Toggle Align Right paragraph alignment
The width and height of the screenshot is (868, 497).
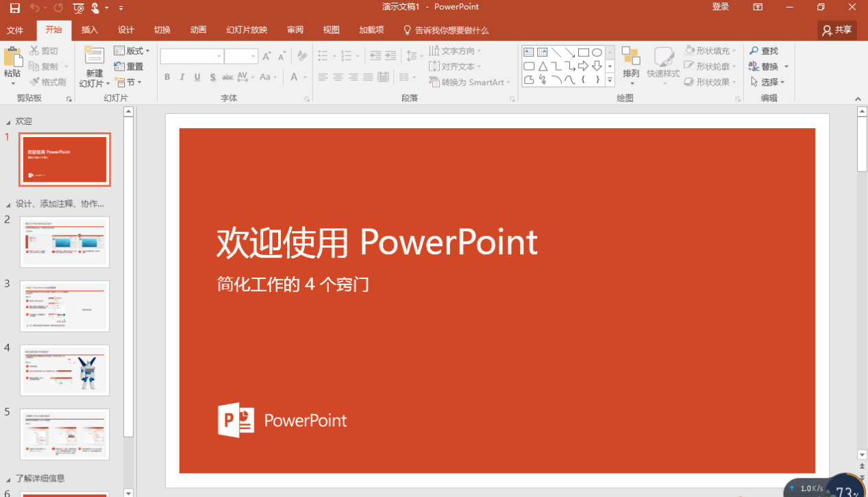coord(354,77)
